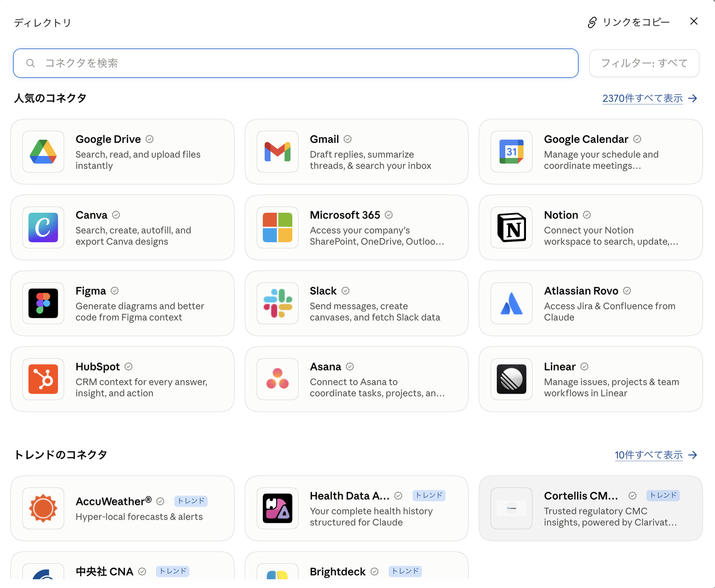The image size is (715, 588).
Task: Click the Microsoft 365 logo icon
Action: point(278,227)
